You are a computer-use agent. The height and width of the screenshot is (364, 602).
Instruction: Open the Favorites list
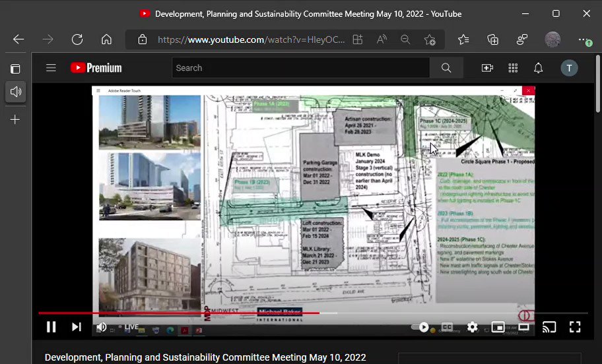(463, 39)
